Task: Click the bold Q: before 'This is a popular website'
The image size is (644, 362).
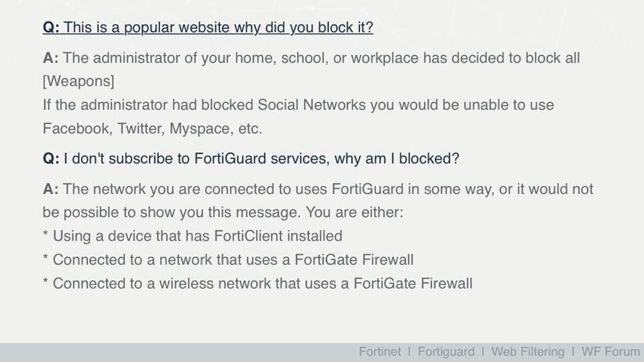Action: click(x=51, y=27)
